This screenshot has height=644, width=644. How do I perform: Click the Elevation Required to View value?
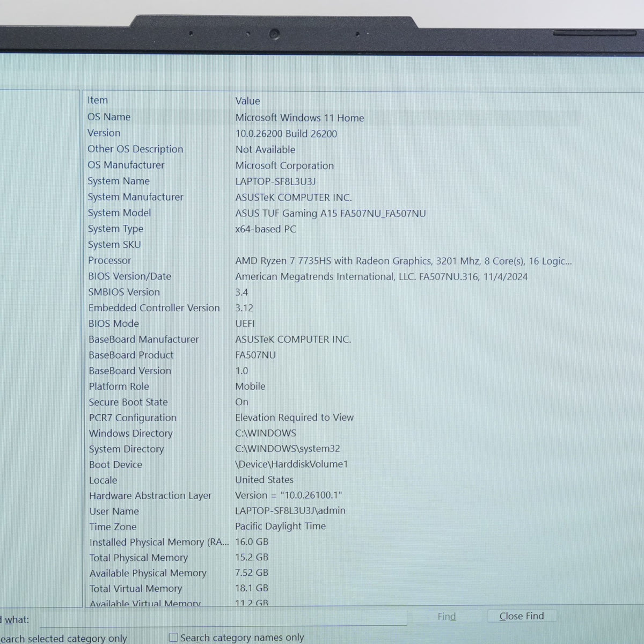pyautogui.click(x=295, y=418)
